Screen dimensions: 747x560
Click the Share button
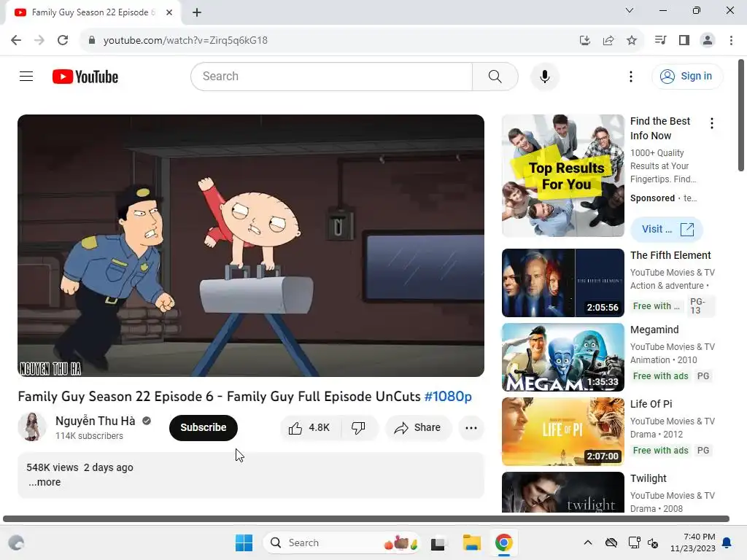pos(418,427)
